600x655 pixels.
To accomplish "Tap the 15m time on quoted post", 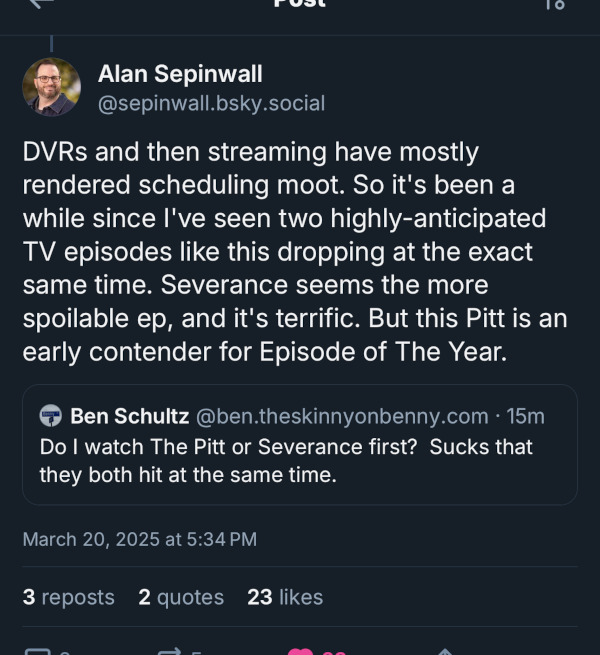I will pyautogui.click(x=525, y=416).
